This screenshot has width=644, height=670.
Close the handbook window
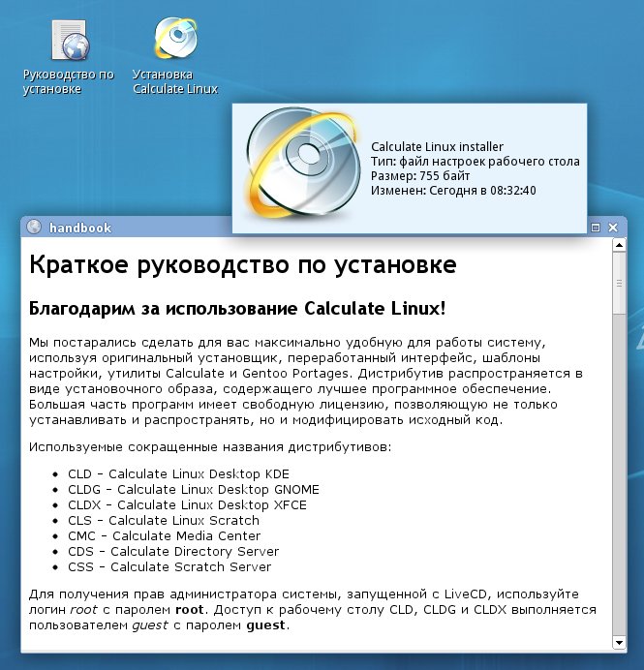(x=613, y=228)
